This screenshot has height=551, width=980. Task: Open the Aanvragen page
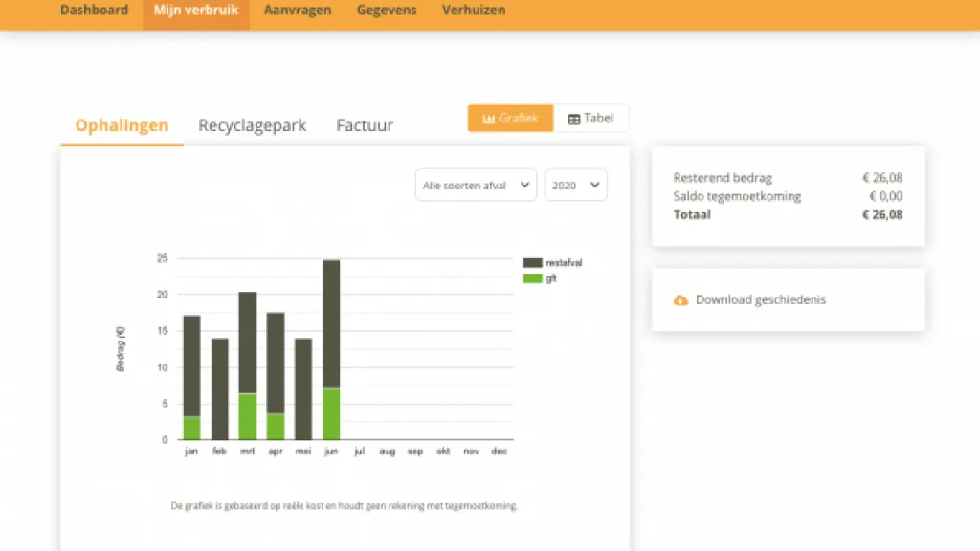pos(298,11)
